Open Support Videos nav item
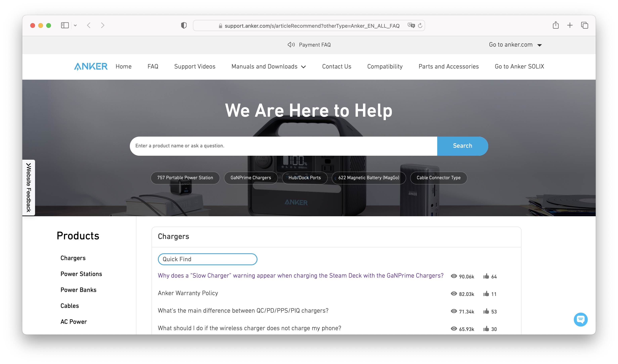Image resolution: width=618 pixels, height=364 pixels. [195, 67]
